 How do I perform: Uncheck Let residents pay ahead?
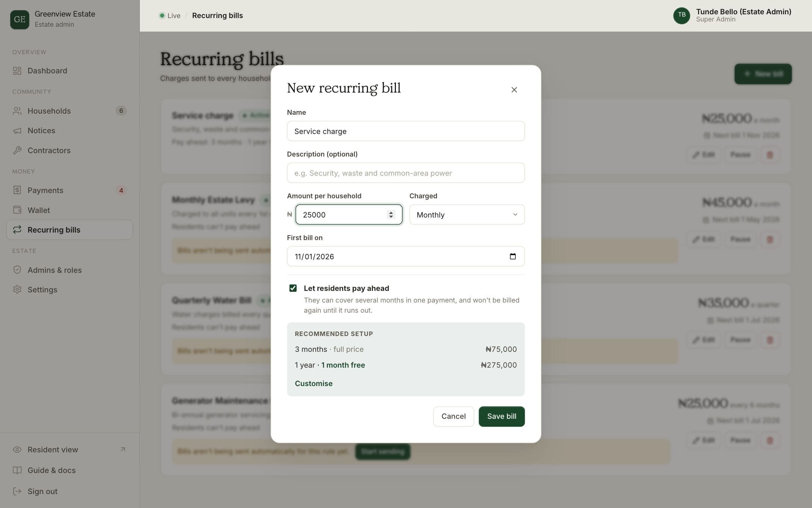(293, 288)
